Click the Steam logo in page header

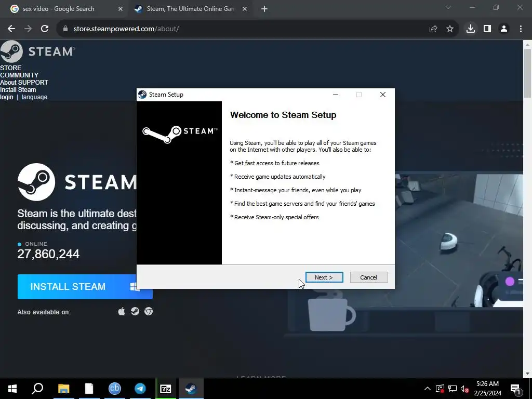point(37,51)
